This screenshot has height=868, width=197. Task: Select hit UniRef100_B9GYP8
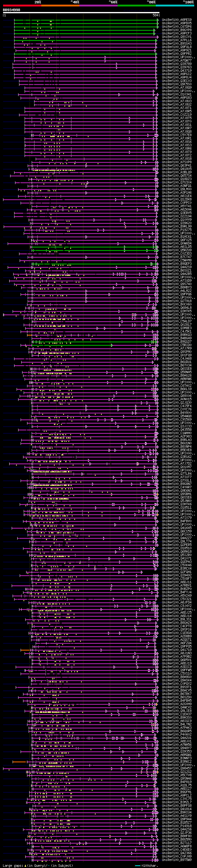(x=177, y=30)
